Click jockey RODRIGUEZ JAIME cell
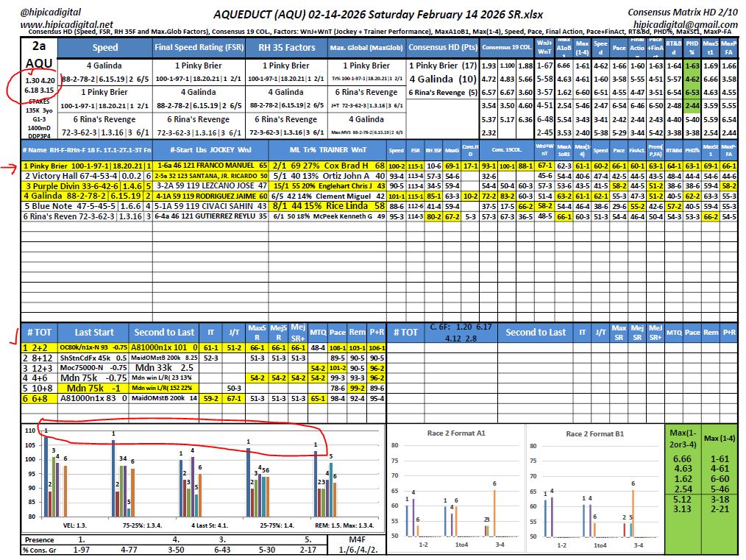 coord(210,196)
